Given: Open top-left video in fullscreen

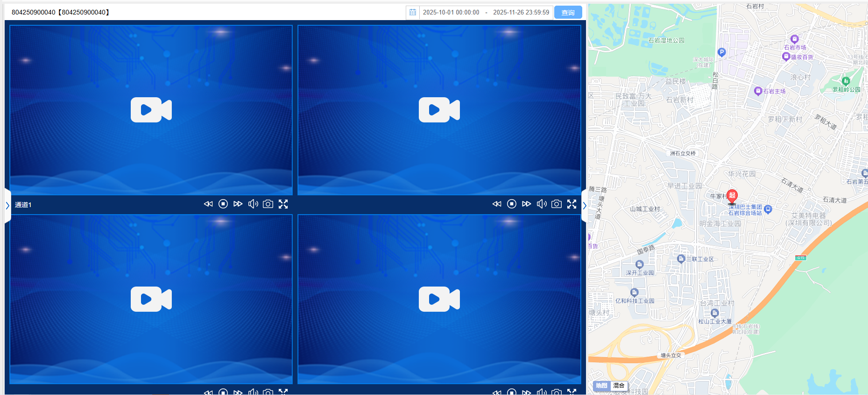Looking at the screenshot, I should pyautogui.click(x=283, y=204).
